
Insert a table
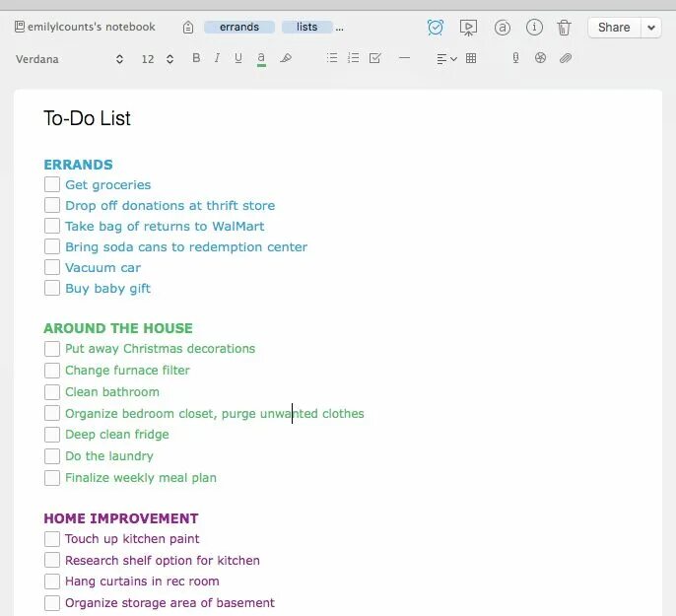[x=471, y=58]
